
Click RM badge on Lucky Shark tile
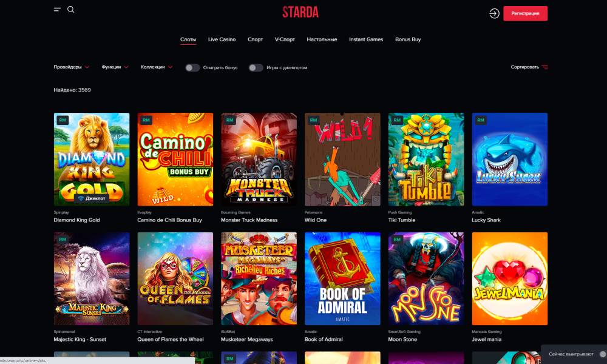coord(480,120)
